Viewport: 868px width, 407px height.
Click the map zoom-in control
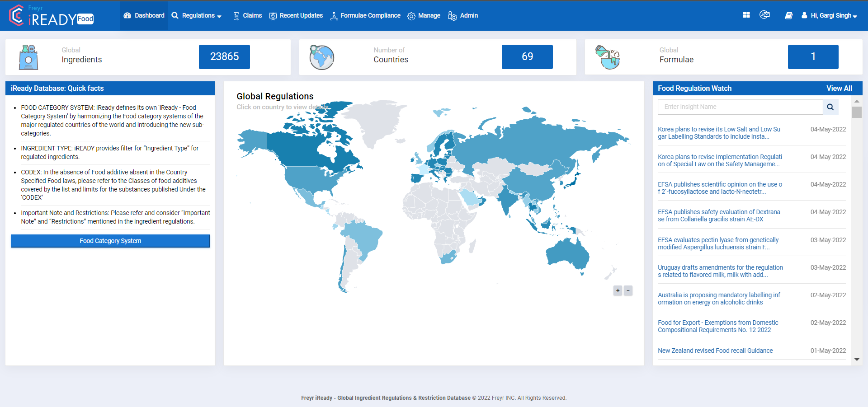pyautogui.click(x=618, y=290)
